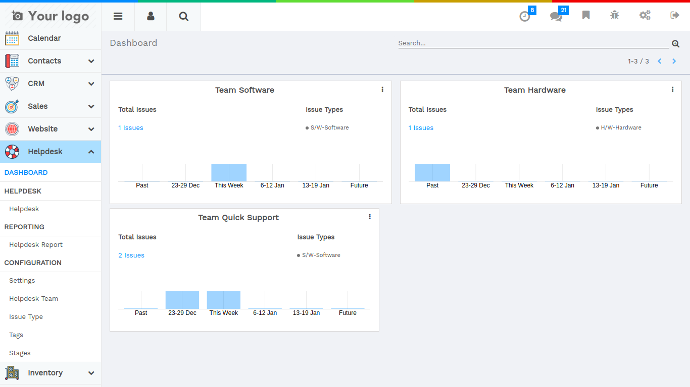Open the activities clock icon

coord(525,16)
